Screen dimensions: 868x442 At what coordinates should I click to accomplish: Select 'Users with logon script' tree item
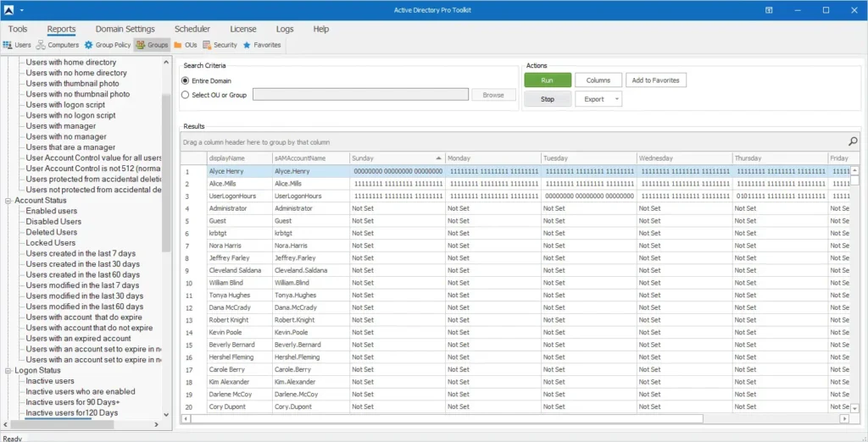pos(65,104)
